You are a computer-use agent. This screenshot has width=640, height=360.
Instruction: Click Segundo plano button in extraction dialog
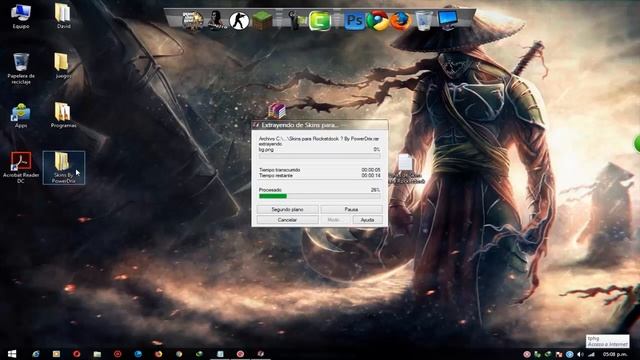[287, 209]
